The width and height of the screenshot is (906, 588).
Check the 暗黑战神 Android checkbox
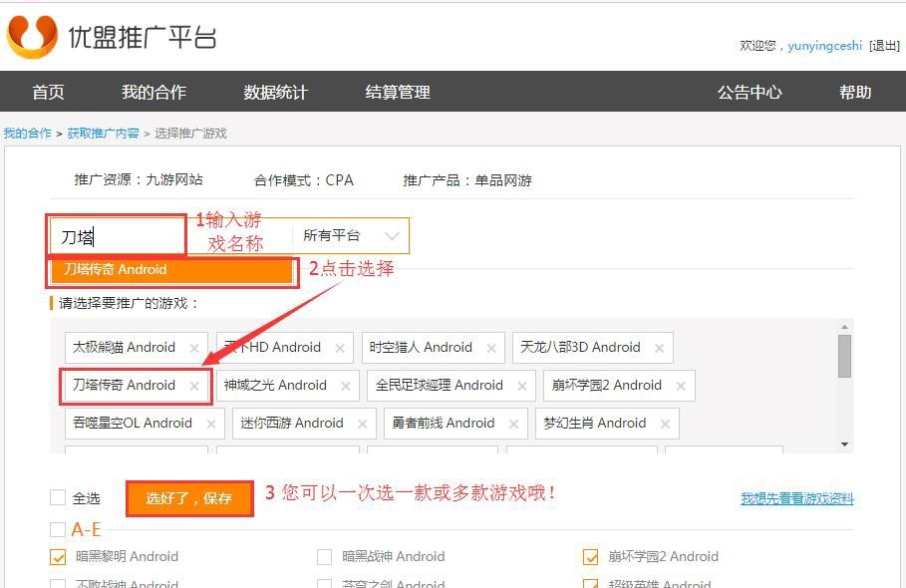(325, 557)
